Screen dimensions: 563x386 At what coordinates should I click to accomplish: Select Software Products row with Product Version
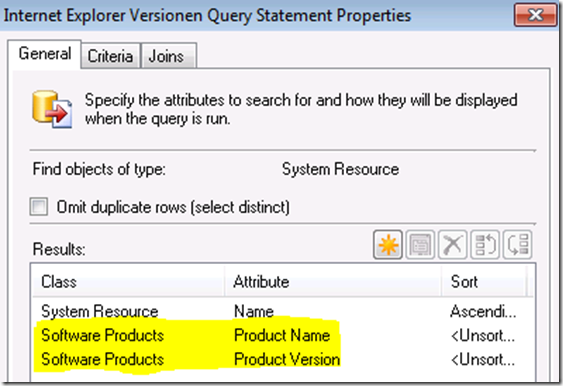284,359
